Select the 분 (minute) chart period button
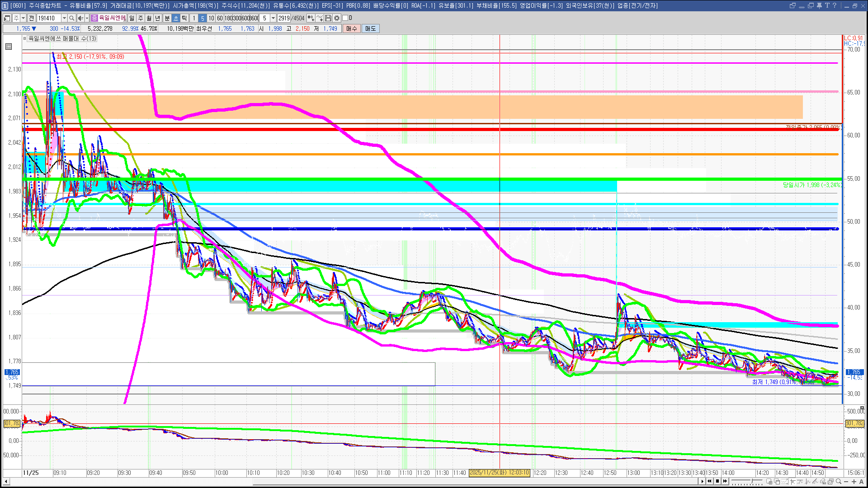Image resolution: width=868 pixels, height=488 pixels. [x=167, y=18]
